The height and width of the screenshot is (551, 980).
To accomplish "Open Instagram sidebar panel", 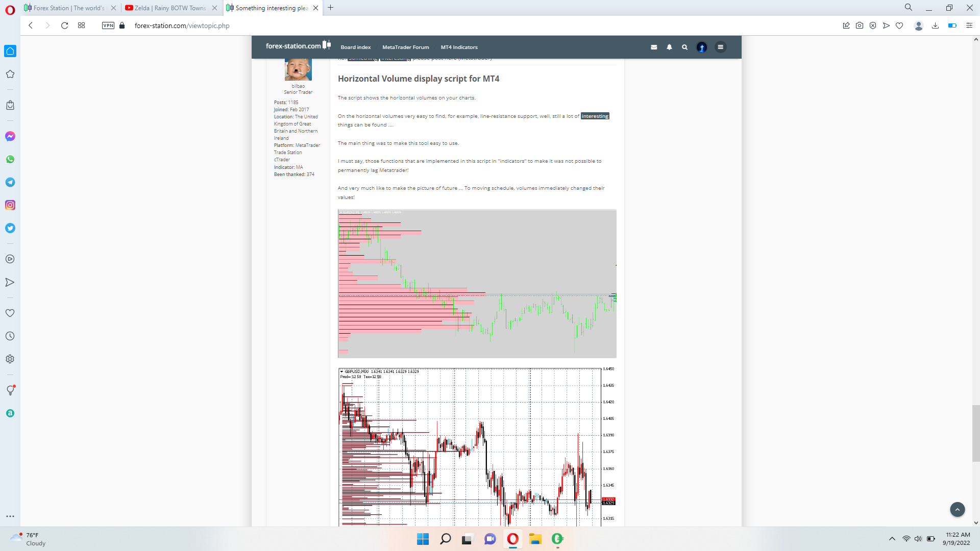I will coord(10,205).
